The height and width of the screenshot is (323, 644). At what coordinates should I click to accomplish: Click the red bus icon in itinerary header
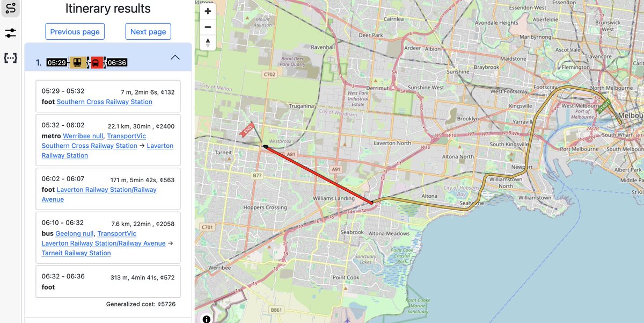[96, 62]
